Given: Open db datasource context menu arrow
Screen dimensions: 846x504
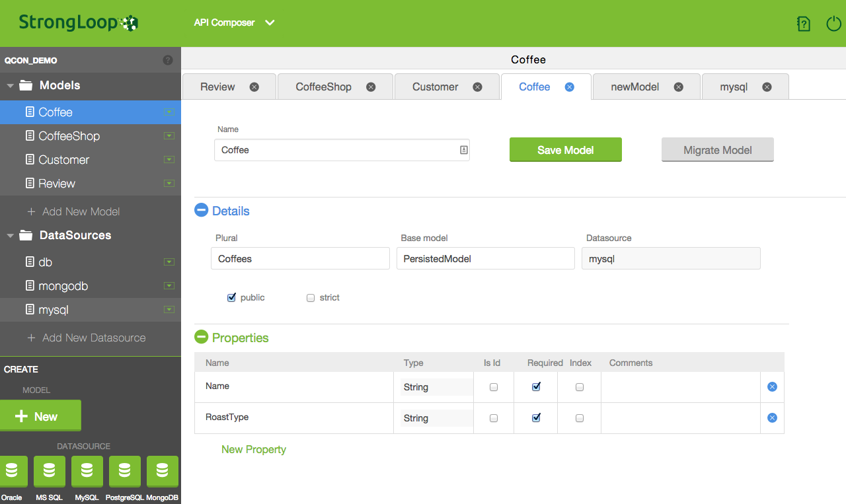Looking at the screenshot, I should tap(169, 262).
